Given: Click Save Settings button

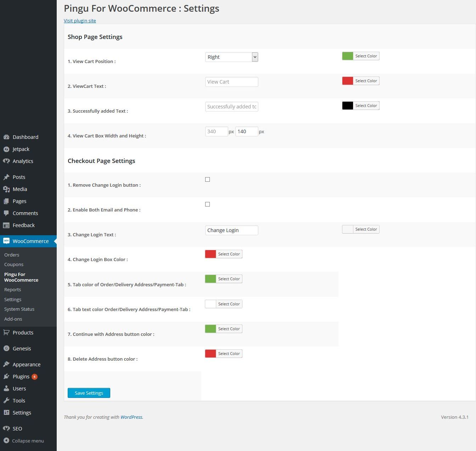Looking at the screenshot, I should (89, 393).
